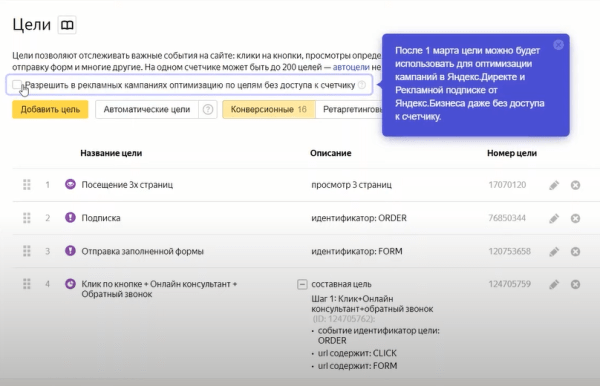Select goal name Отправка заполненной формы
The height and width of the screenshot is (386, 600).
coord(142,251)
